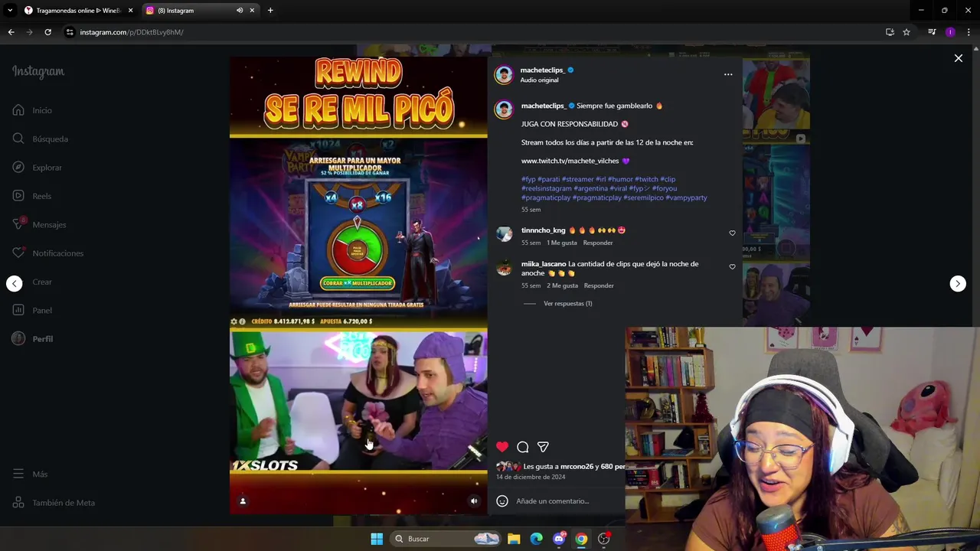Viewport: 980px width, 551px height.
Task: Open File Explorer from taskbar
Action: 514,539
